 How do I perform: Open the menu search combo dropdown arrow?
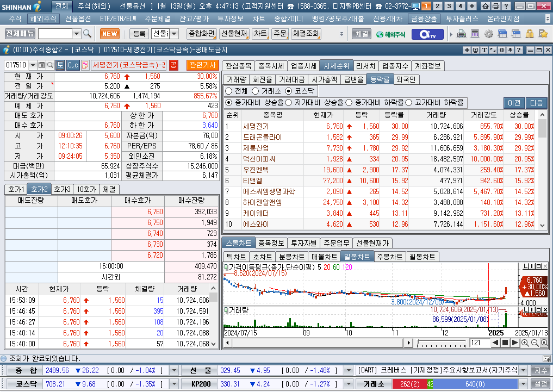[x=77, y=34]
